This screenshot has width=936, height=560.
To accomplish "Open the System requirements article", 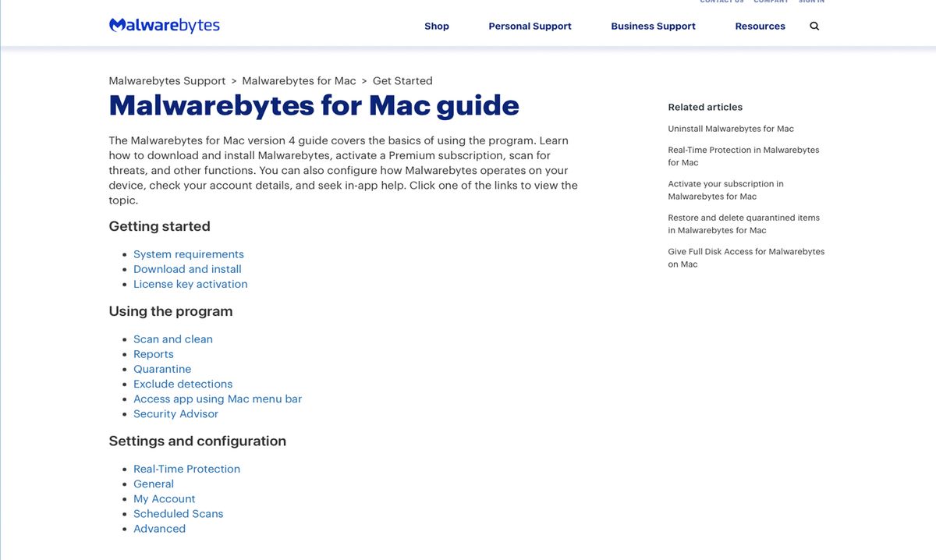I will point(188,253).
